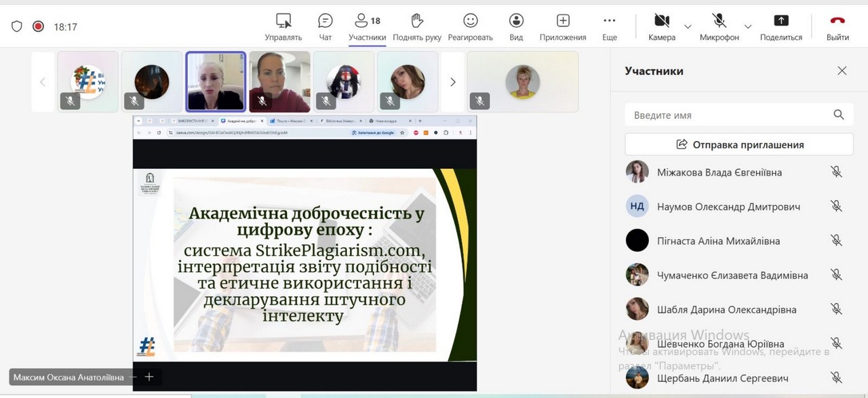Click the Send invitation (Отправка приглашения) button
This screenshot has height=398, width=868.
[738, 144]
